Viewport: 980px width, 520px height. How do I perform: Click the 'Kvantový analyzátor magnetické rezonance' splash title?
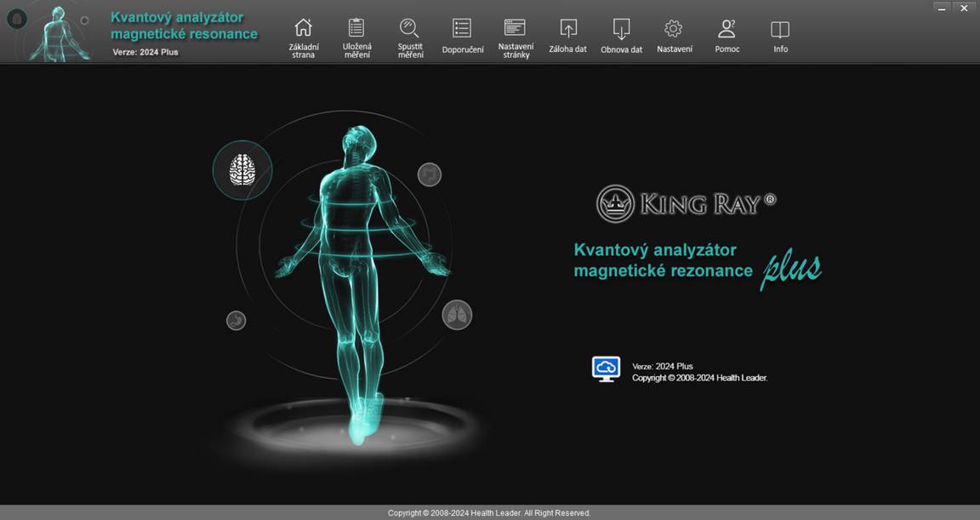(x=664, y=260)
